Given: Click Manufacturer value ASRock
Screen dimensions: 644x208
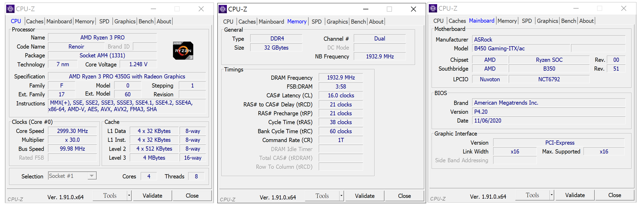Looking at the screenshot, I should coord(549,39).
